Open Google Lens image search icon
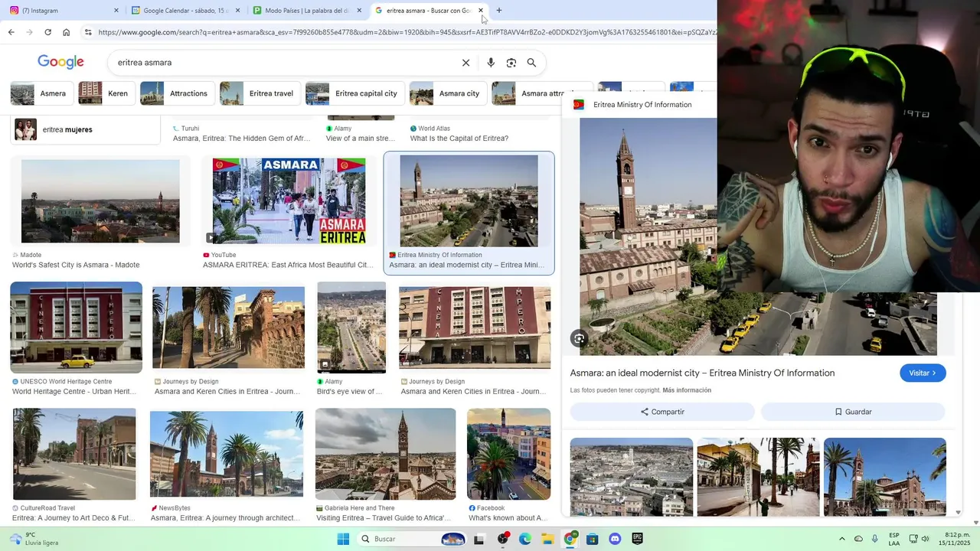 (511, 63)
